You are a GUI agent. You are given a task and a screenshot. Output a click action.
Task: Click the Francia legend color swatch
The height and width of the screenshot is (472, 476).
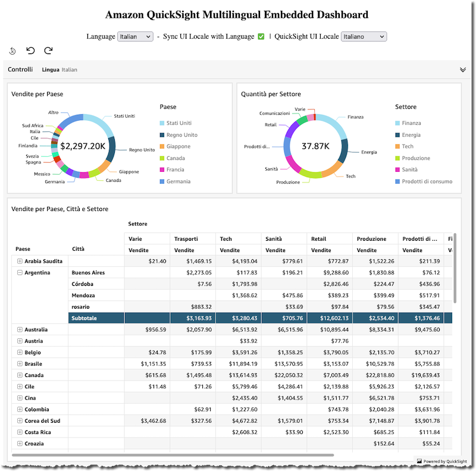tap(162, 170)
